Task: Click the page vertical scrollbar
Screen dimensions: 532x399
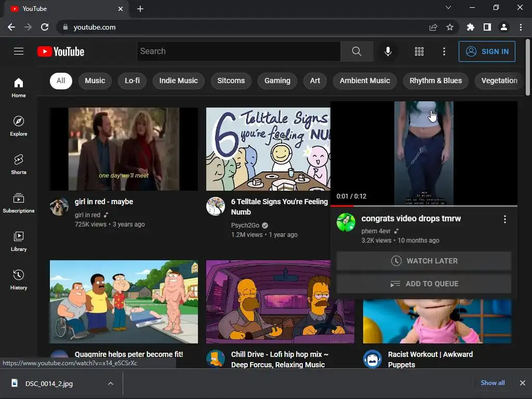Action: 528,68
